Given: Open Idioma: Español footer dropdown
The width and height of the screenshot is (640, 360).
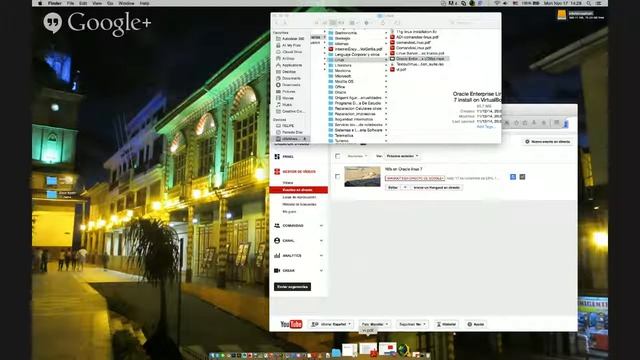Looking at the screenshot, I should 331,324.
